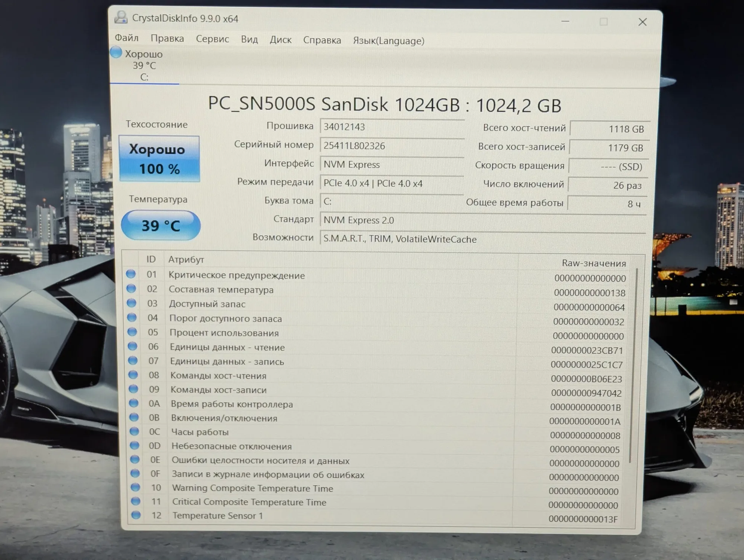Close the CrystalDiskInfo window
This screenshot has height=560, width=744.
click(x=642, y=22)
